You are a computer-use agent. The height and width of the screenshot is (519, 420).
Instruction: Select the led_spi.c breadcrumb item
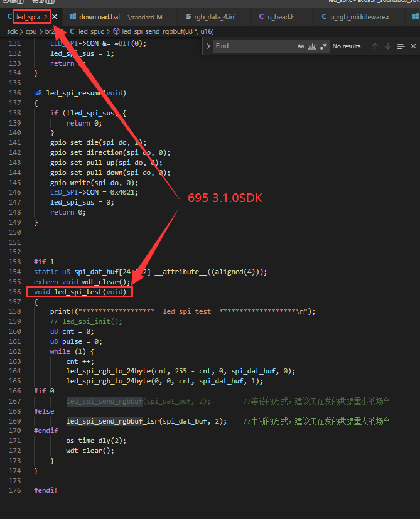point(91,31)
